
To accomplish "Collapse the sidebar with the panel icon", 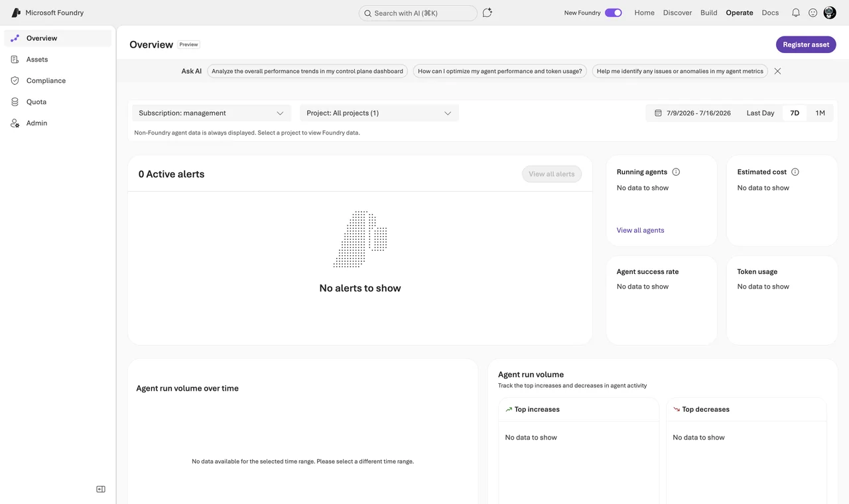I will tap(101, 489).
